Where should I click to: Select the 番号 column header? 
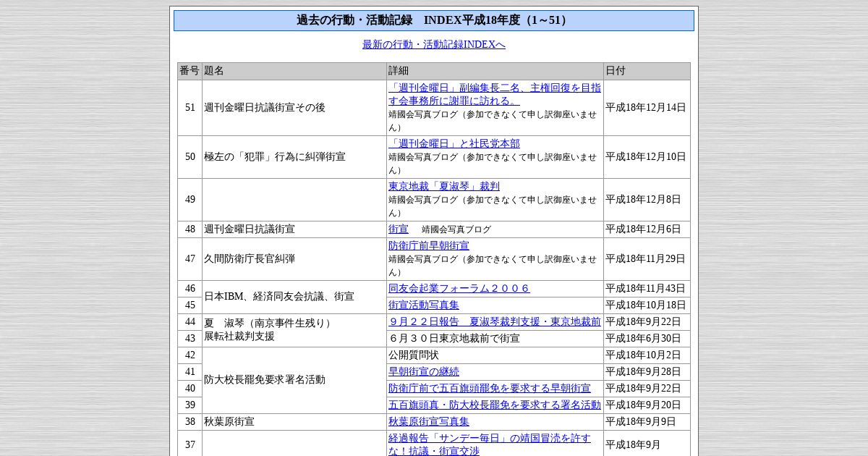tap(190, 71)
